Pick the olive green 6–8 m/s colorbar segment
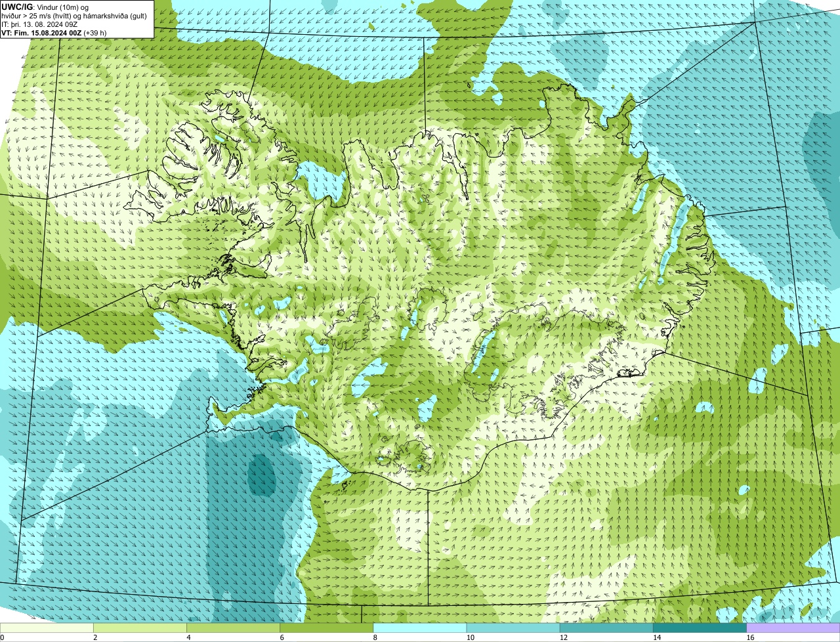This screenshot has width=840, height=642. [x=327, y=628]
